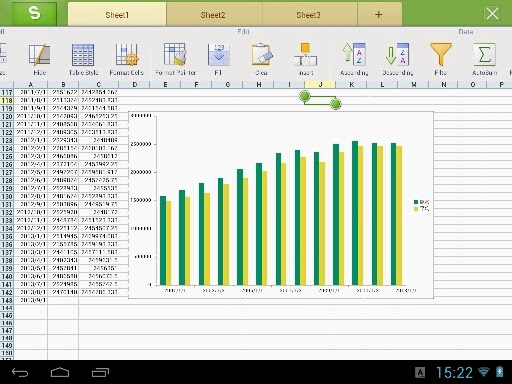Tap the Android home button
The width and height of the screenshot is (512, 384).
[60, 372]
